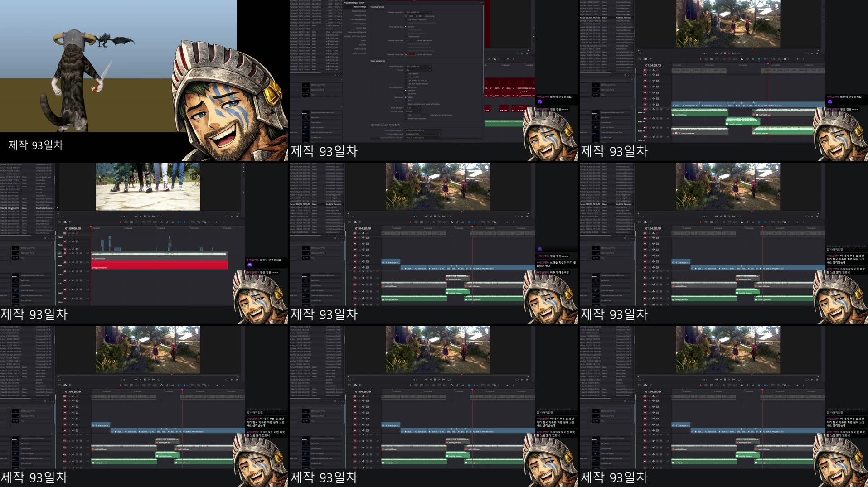Image resolution: width=868 pixels, height=487 pixels.
Task: Select Square pixel aspect ratio radio button
Action: (406, 27)
